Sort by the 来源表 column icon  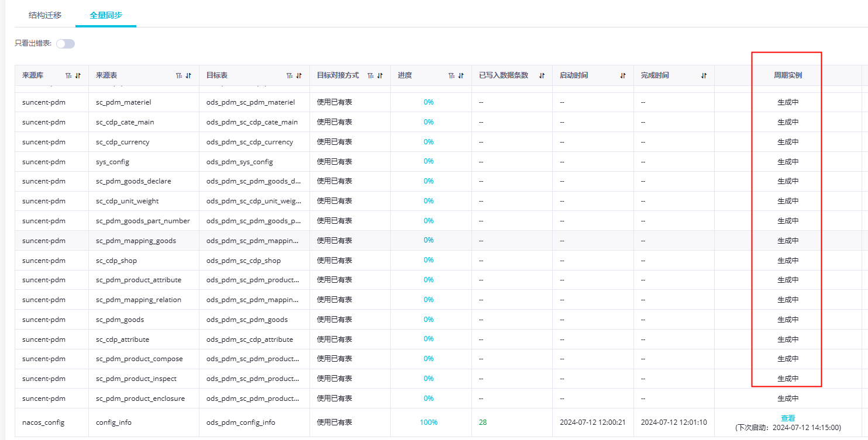click(188, 75)
